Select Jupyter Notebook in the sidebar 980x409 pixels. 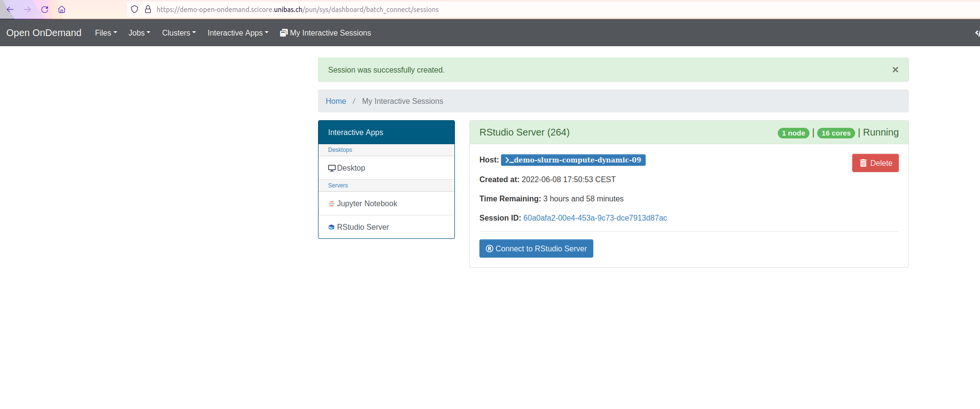367,204
